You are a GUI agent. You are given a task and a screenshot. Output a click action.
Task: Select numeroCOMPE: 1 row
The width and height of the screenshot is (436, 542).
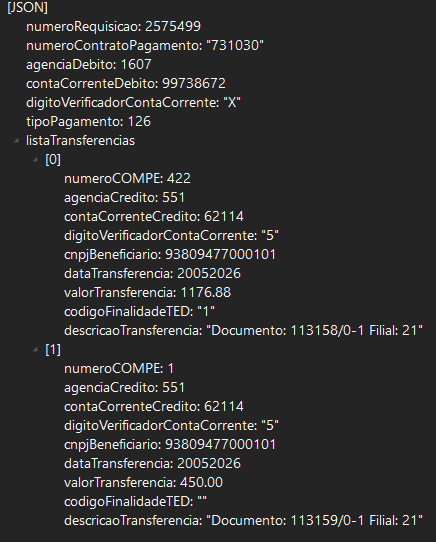[x=119, y=368]
